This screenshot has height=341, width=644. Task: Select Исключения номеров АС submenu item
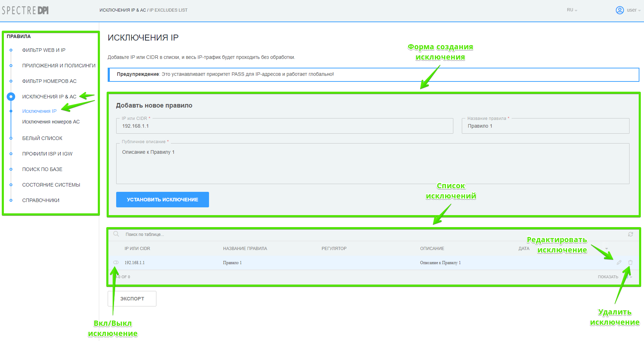[x=51, y=122]
